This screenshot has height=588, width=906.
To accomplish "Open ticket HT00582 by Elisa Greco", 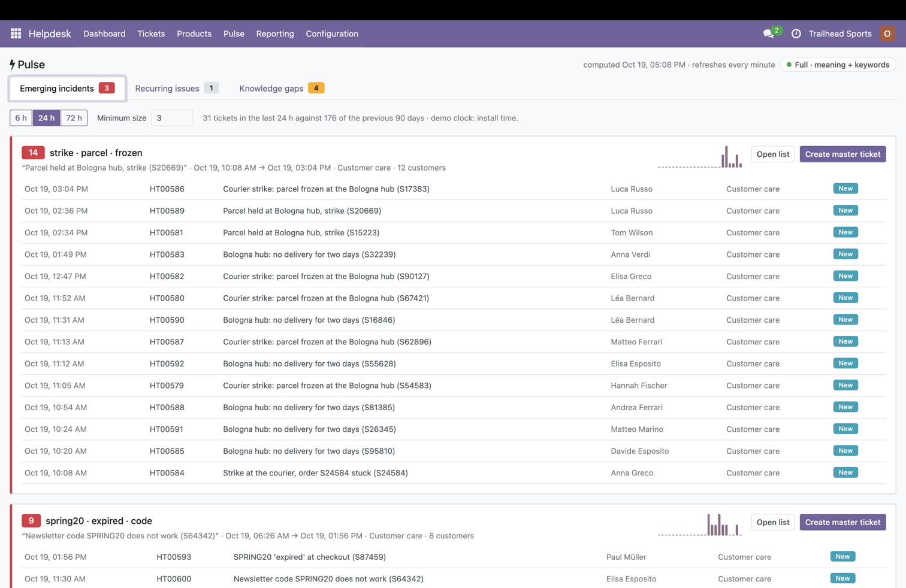I will (454, 276).
